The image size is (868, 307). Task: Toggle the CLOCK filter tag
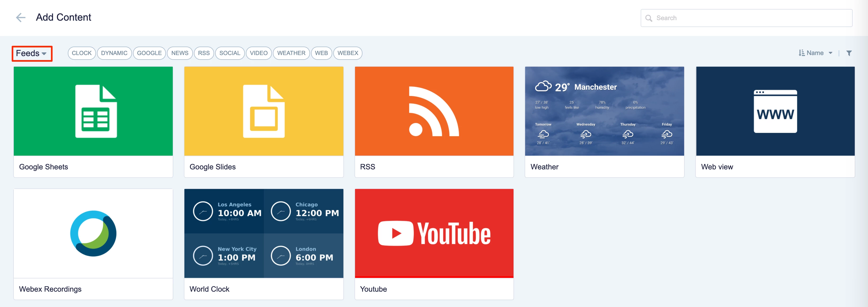tap(82, 53)
